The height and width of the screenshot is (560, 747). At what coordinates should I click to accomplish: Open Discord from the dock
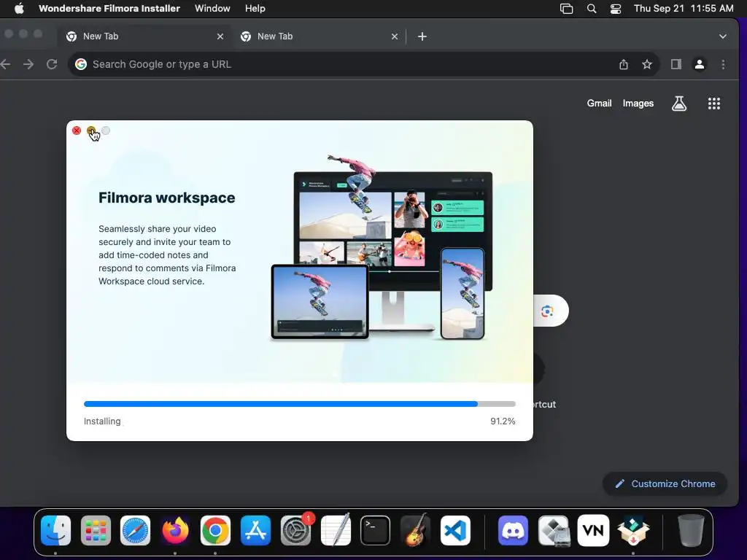[513, 531]
